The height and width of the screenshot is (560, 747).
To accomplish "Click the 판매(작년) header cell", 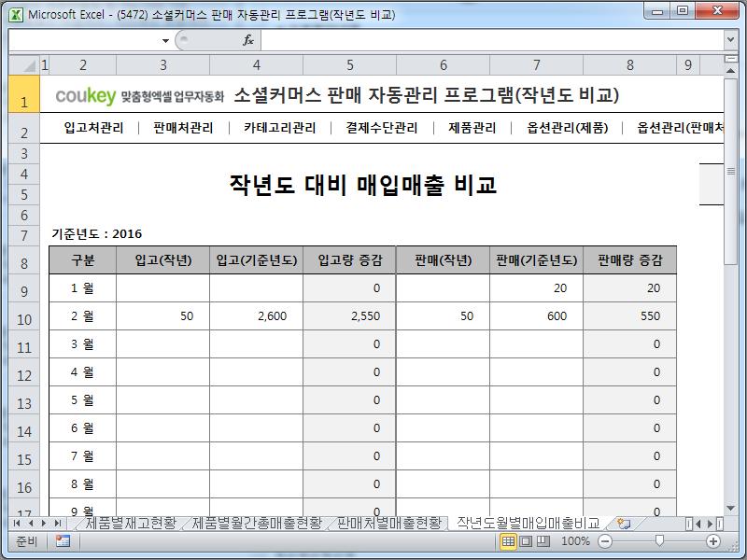I will 443,260.
